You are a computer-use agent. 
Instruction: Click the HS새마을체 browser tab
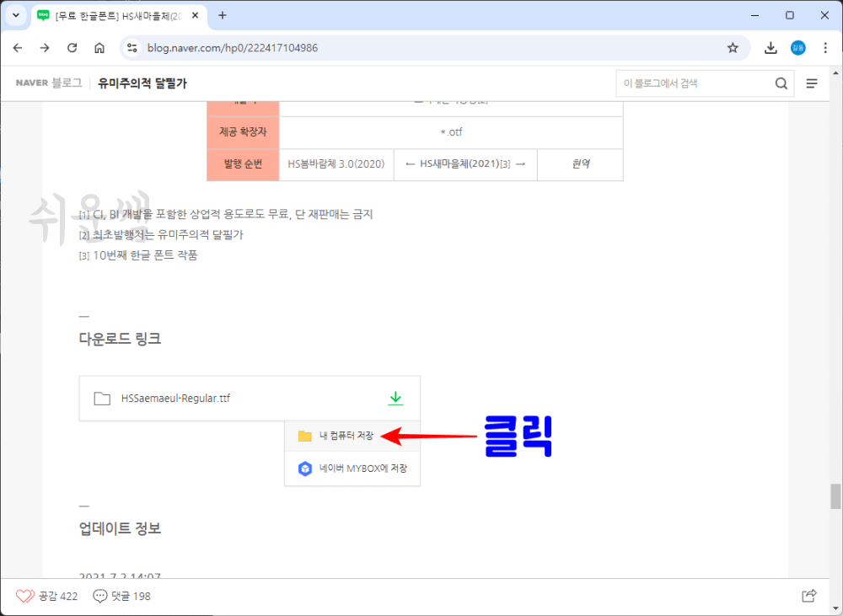point(110,15)
